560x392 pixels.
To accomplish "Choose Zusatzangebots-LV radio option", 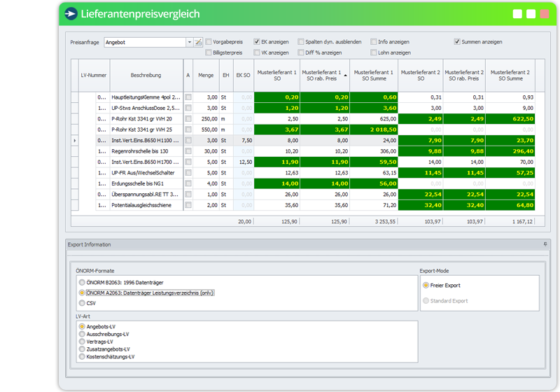I will pos(82,349).
